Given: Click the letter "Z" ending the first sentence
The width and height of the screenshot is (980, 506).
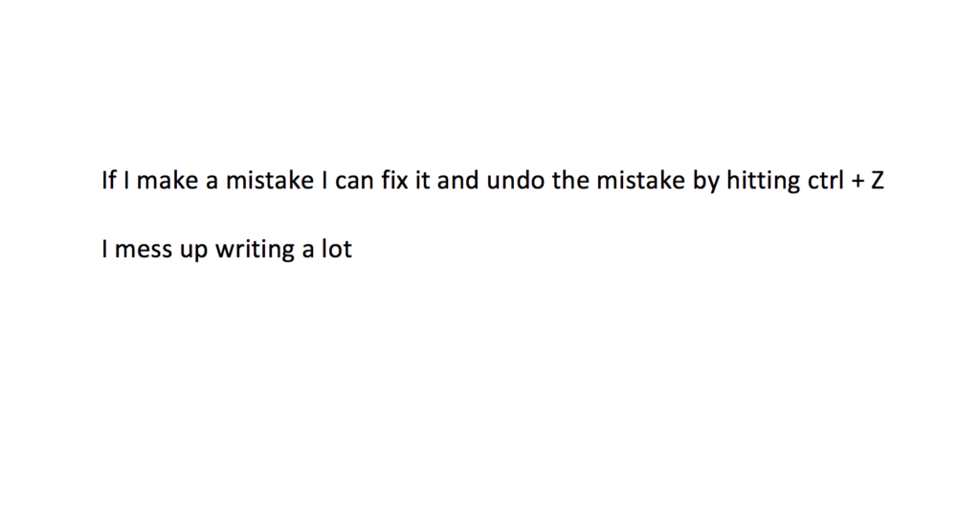Looking at the screenshot, I should pyautogui.click(x=877, y=180).
